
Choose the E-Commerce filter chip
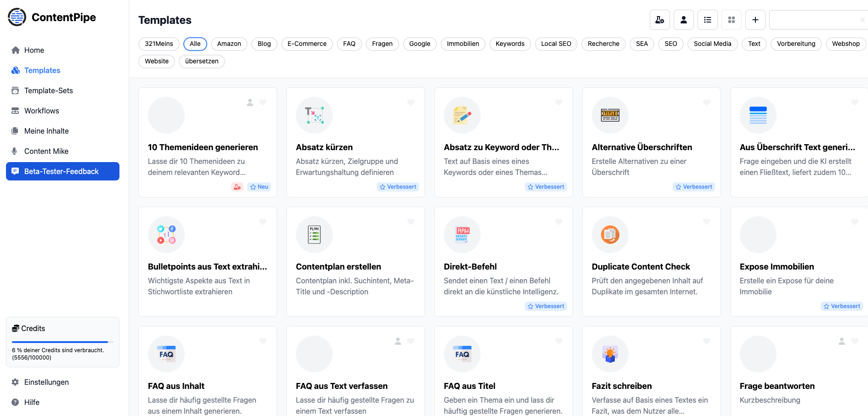(307, 44)
